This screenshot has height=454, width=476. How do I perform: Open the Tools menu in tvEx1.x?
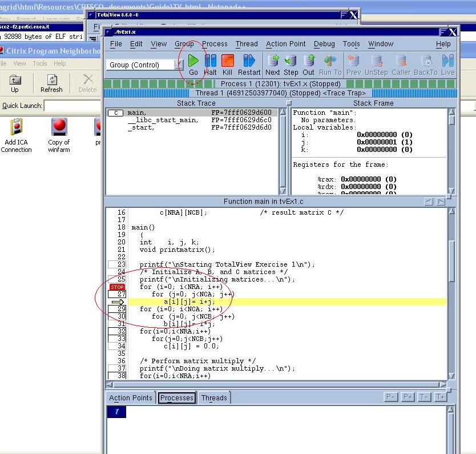[x=351, y=44]
